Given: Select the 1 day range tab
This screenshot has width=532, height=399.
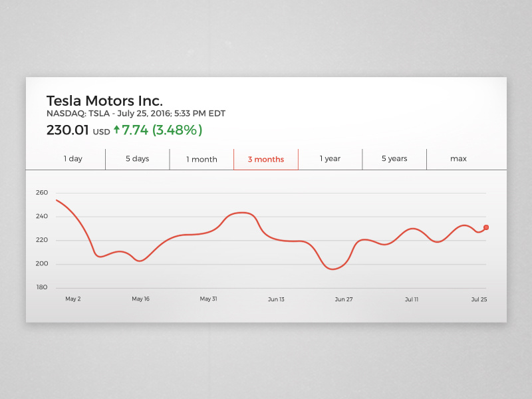Looking at the screenshot, I should (x=73, y=159).
